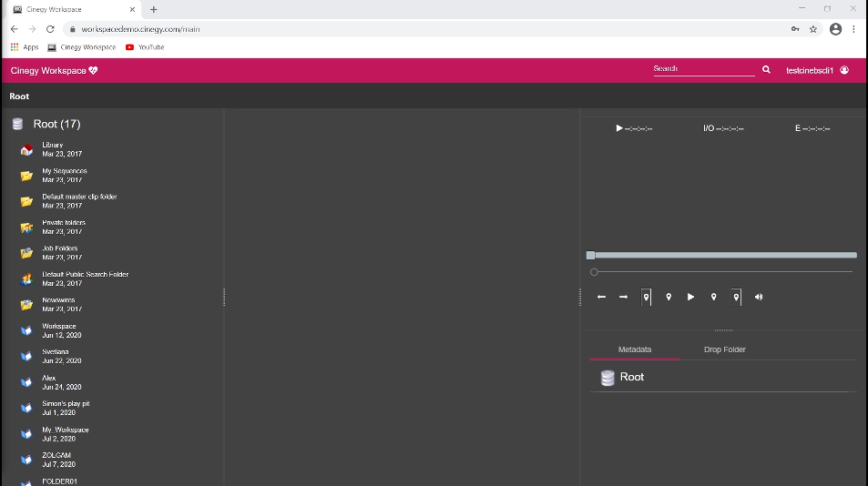Image resolution: width=868 pixels, height=486 pixels.
Task: Click the I/O duration timecode display
Action: click(x=723, y=128)
